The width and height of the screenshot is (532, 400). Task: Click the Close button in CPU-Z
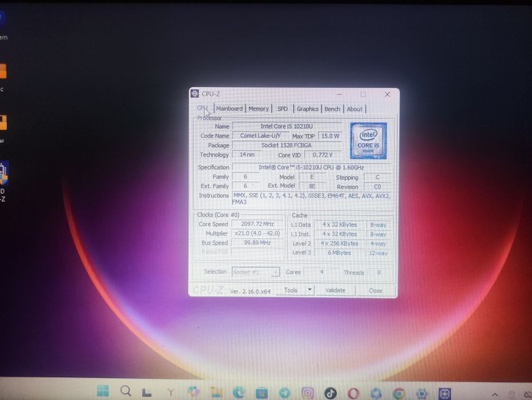tap(376, 291)
